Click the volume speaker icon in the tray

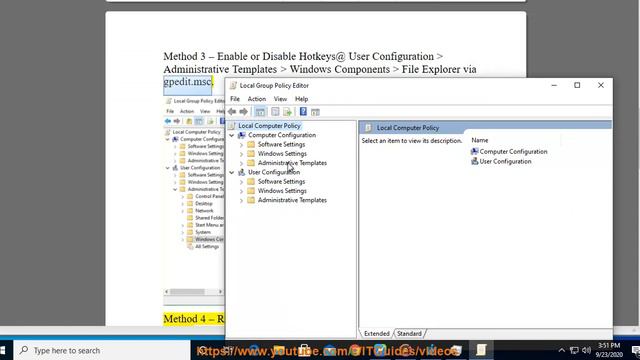(x=587, y=350)
